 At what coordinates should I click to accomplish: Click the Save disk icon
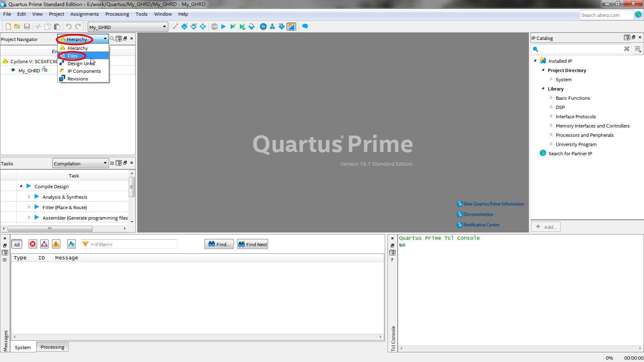pyautogui.click(x=27, y=27)
